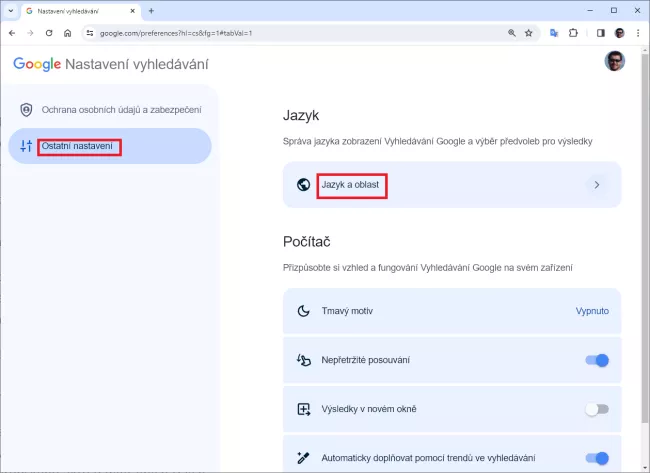Click the Tmavý motiv label
650x473 pixels.
pos(347,311)
